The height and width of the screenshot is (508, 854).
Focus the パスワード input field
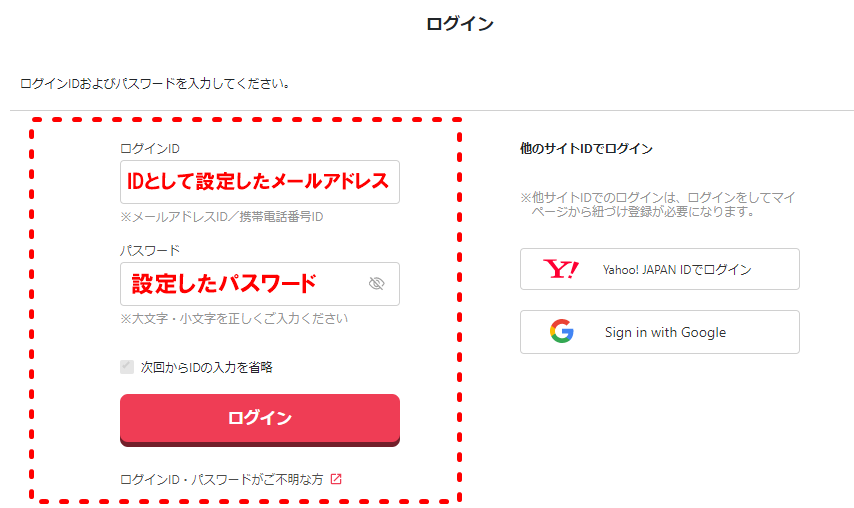point(260,284)
